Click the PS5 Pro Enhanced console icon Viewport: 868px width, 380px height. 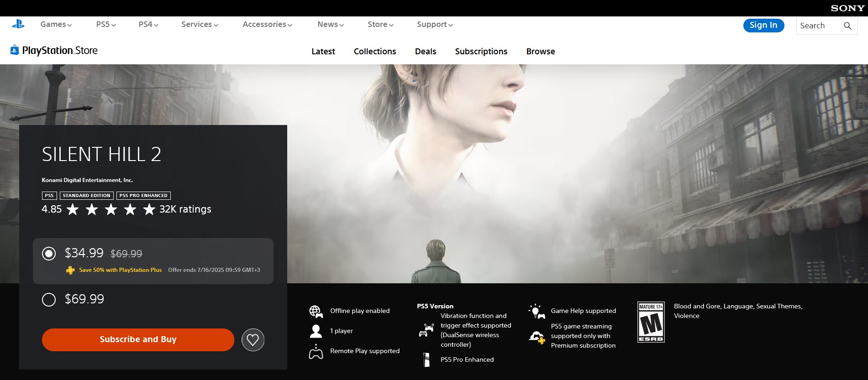click(x=426, y=360)
